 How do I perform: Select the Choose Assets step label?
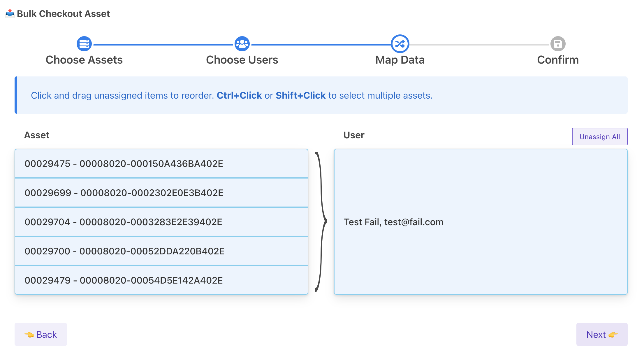[84, 60]
